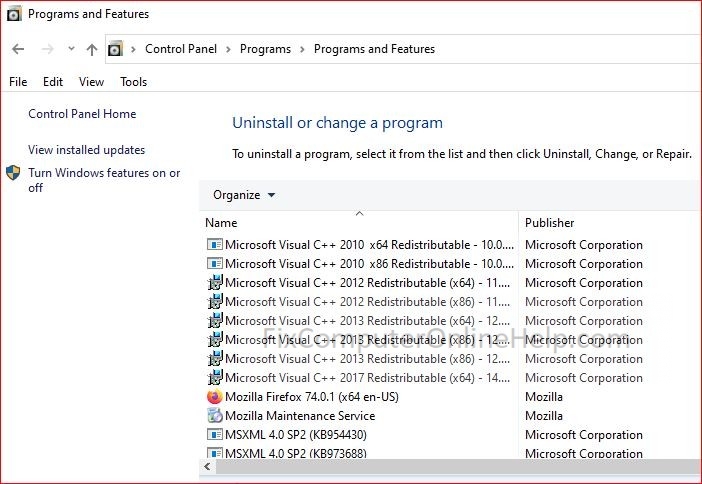This screenshot has height=484, width=702.
Task: Select Microsoft Visual C++ 2010 x64 Redistributable row
Action: click(369, 244)
